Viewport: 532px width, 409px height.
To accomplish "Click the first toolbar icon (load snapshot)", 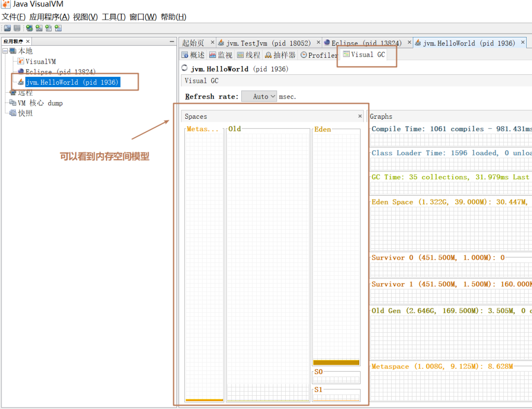I will pyautogui.click(x=7, y=28).
